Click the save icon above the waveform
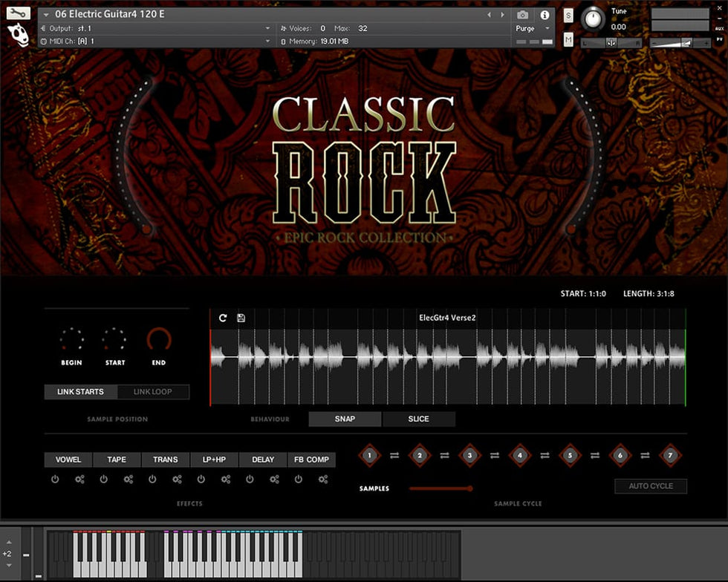 click(x=241, y=318)
